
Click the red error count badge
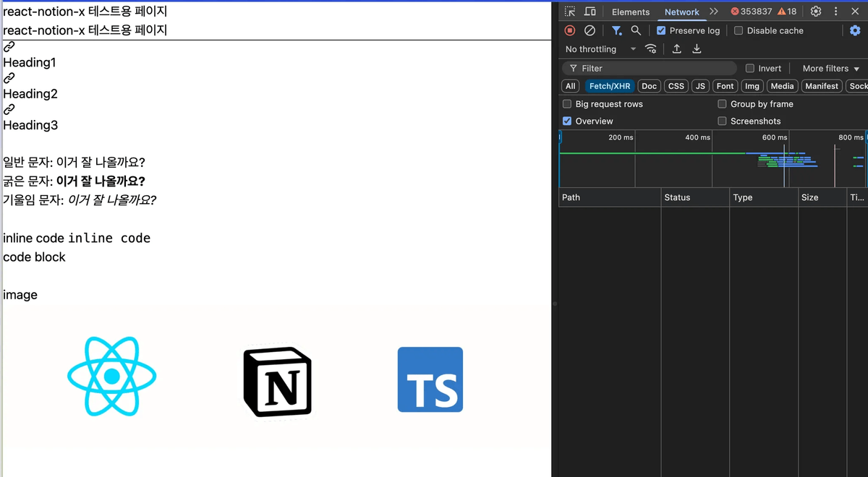pos(752,12)
